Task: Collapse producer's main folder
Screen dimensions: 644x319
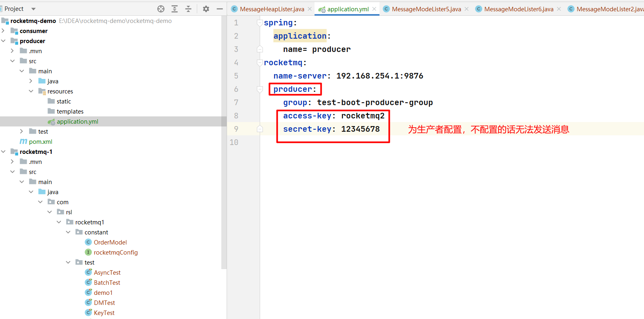Action: (21, 71)
